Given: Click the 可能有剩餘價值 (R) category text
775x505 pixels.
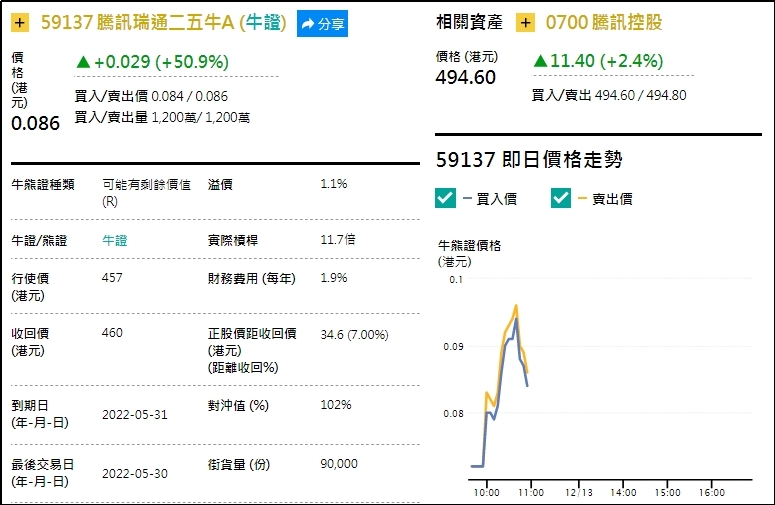Looking at the screenshot, I should [x=146, y=193].
